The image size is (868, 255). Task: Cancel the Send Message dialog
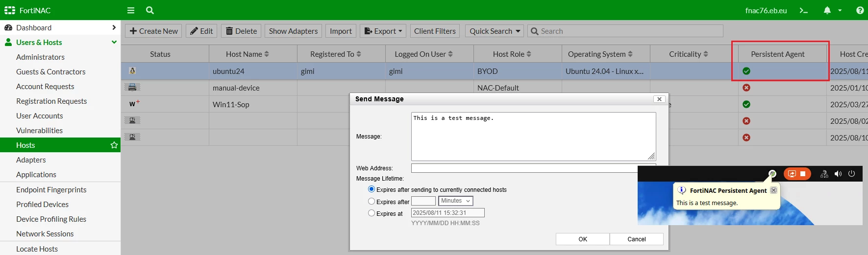click(637, 239)
